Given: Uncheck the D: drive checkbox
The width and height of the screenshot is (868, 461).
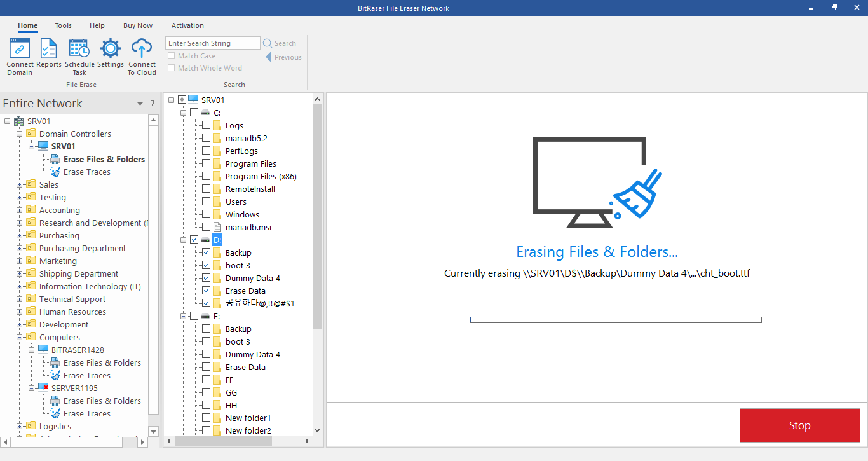Looking at the screenshot, I should pos(194,240).
